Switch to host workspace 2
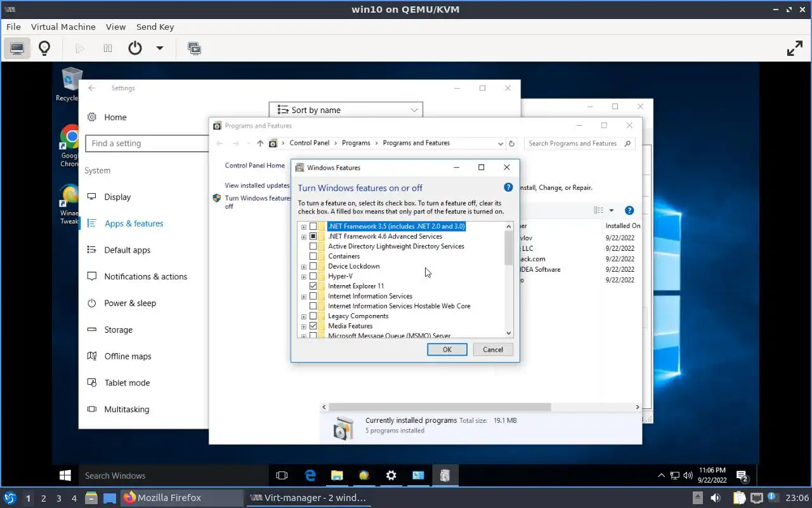Image resolution: width=812 pixels, height=508 pixels. pos(44,498)
